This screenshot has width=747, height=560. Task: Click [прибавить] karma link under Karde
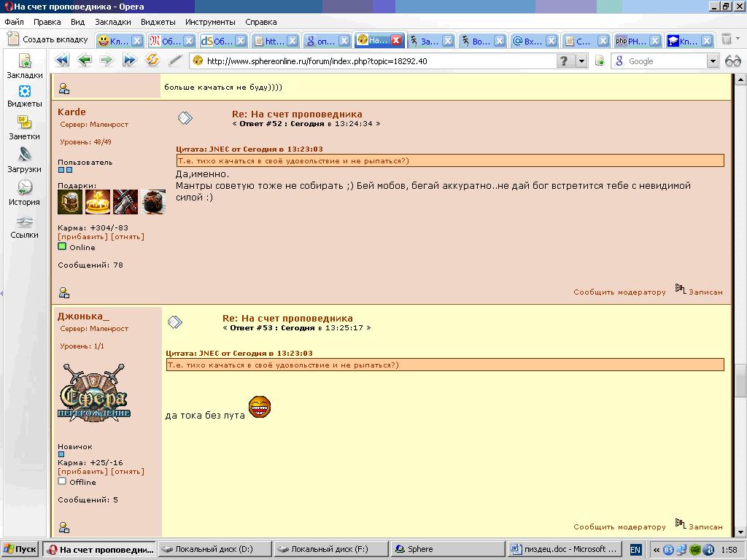click(83, 237)
